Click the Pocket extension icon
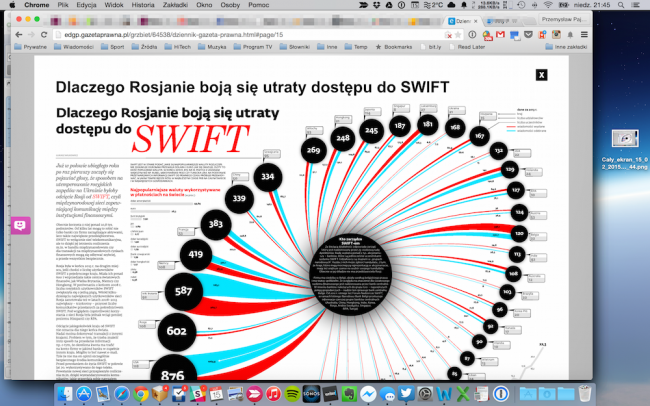 tap(528, 35)
